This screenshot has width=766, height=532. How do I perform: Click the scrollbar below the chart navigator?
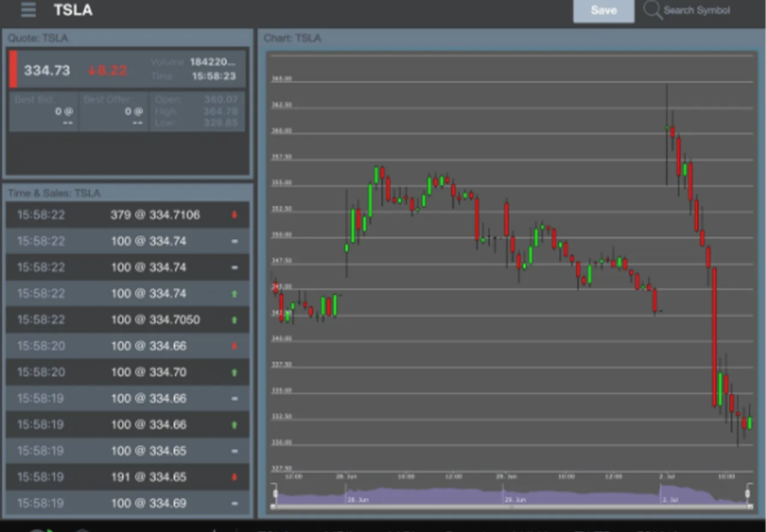click(512, 507)
